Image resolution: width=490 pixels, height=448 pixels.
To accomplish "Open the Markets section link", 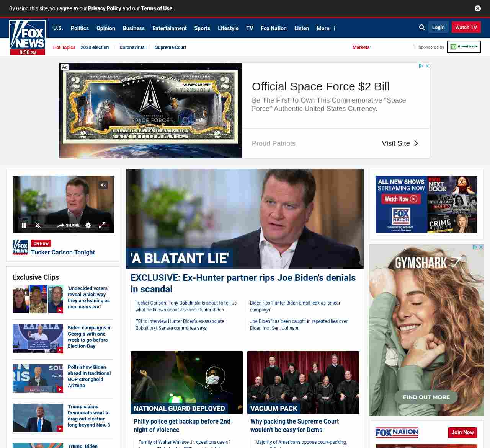I will point(361,47).
